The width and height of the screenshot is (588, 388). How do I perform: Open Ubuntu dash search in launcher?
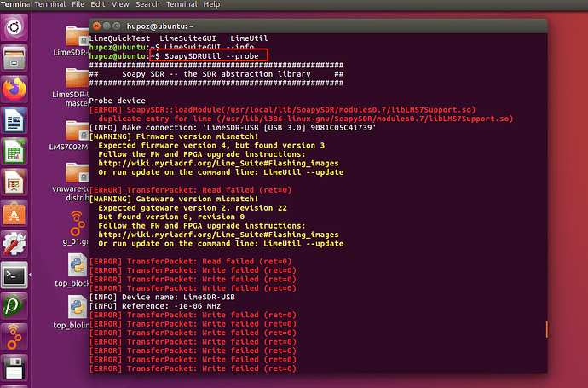pyautogui.click(x=14, y=27)
